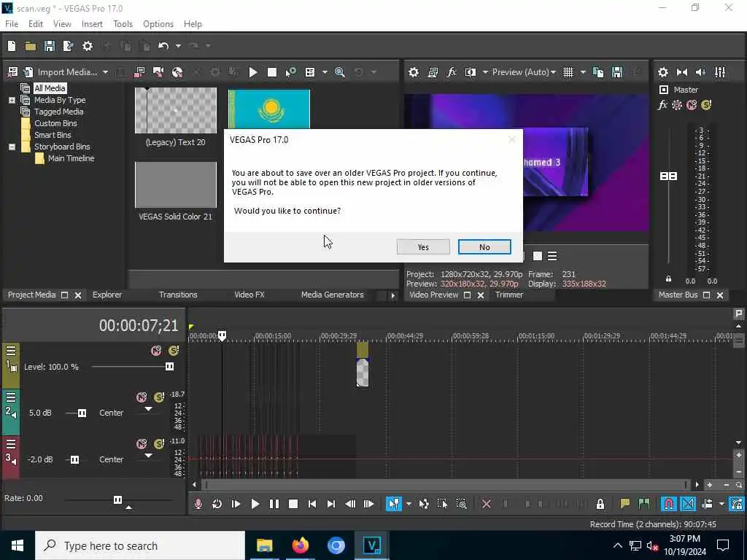This screenshot has height=560, width=747.
Task: Toggle Dim Output speaker icon
Action: [701, 72]
